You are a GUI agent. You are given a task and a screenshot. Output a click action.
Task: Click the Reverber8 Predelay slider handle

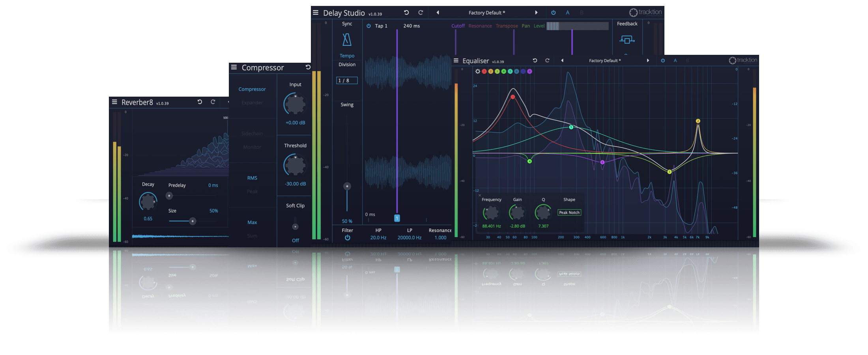169,195
